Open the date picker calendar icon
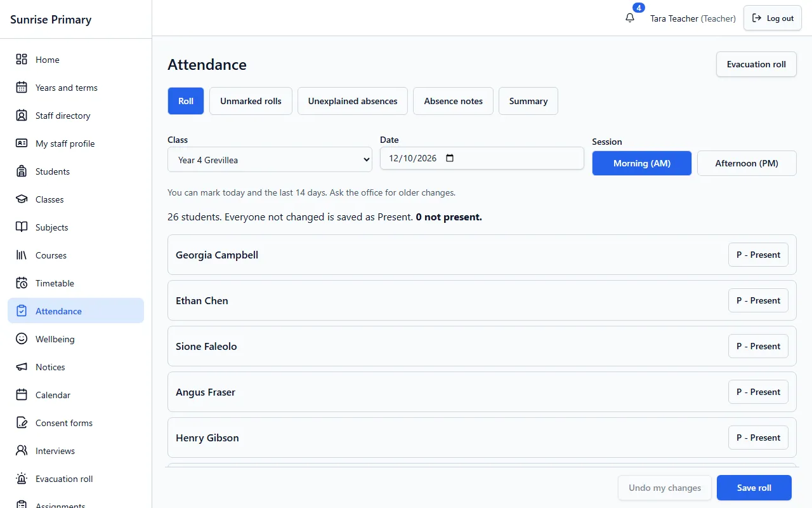The width and height of the screenshot is (812, 508). (x=450, y=158)
